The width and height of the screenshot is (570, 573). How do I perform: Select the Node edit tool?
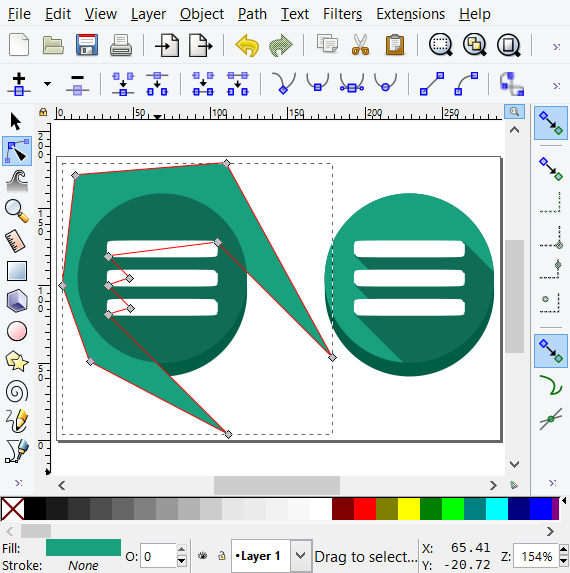(17, 151)
